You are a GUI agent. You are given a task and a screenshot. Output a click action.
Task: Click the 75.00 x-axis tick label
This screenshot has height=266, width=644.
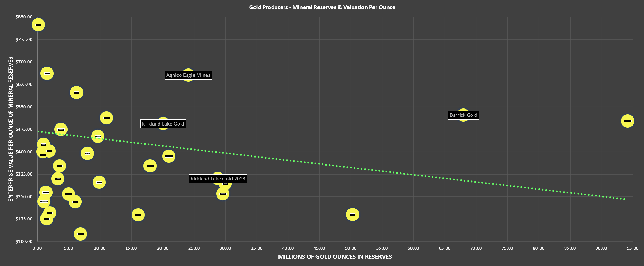507,248
